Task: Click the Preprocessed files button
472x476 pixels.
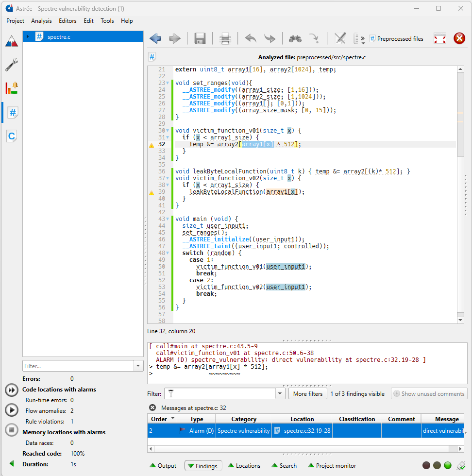Action: 396,39
